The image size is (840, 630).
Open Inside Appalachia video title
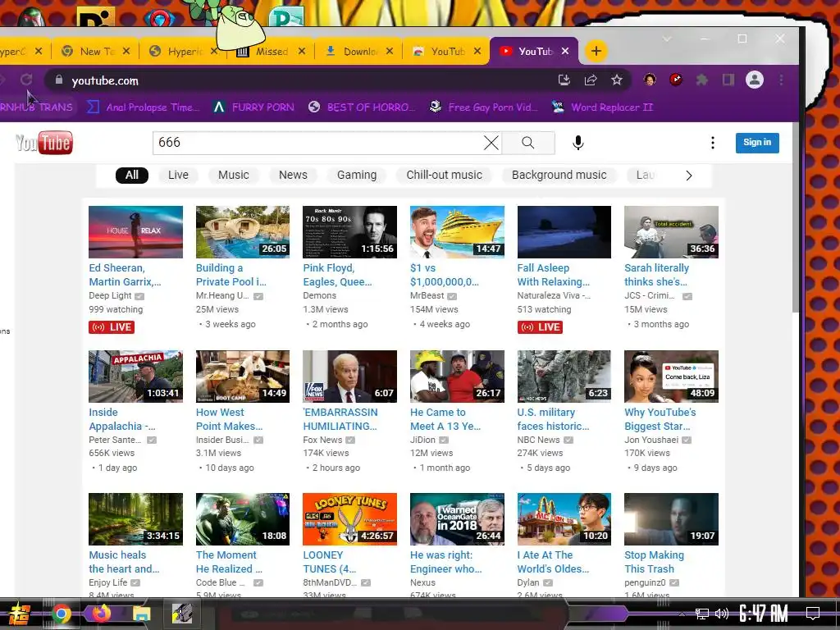(122, 419)
